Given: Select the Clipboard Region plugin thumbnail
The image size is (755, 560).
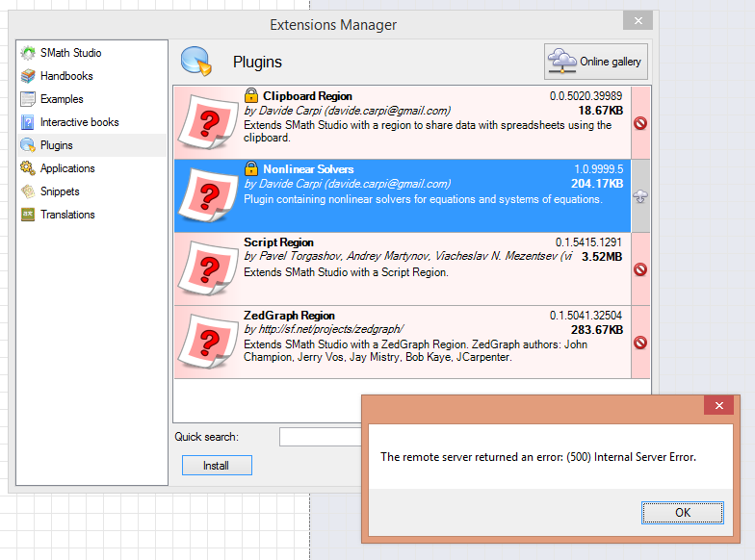Looking at the screenshot, I should [209, 123].
